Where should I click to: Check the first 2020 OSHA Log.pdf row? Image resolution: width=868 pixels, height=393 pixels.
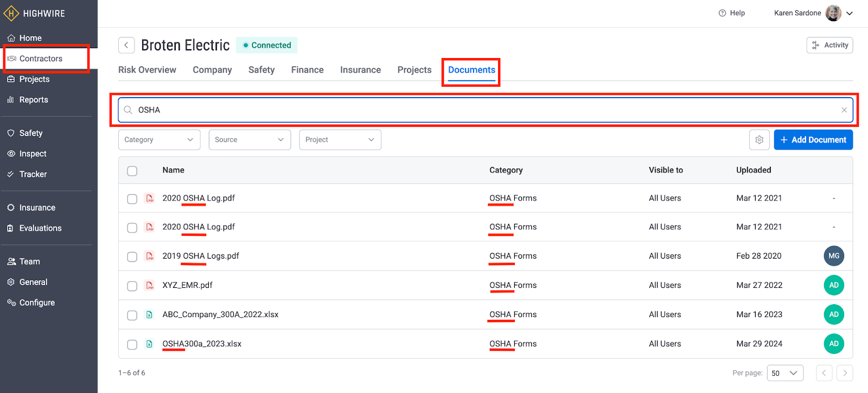132,199
